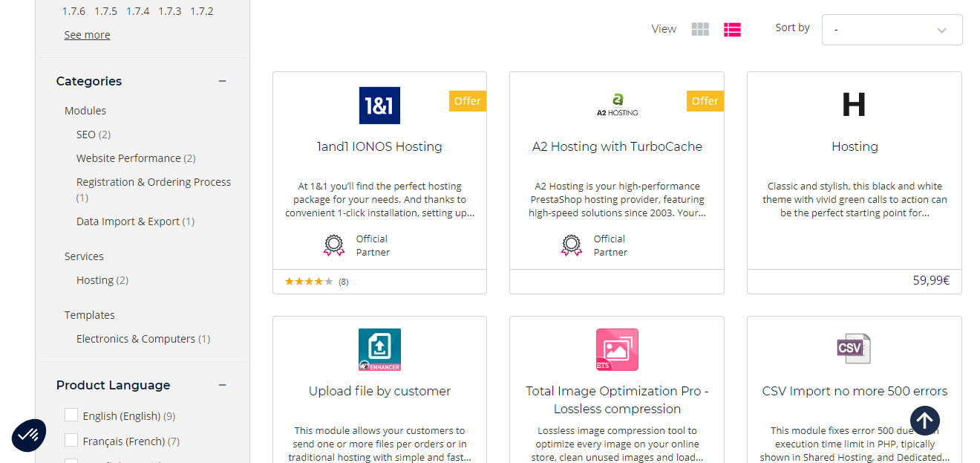Viewport: 980px width, 463px height.
Task: Select the Modules category
Action: click(85, 111)
